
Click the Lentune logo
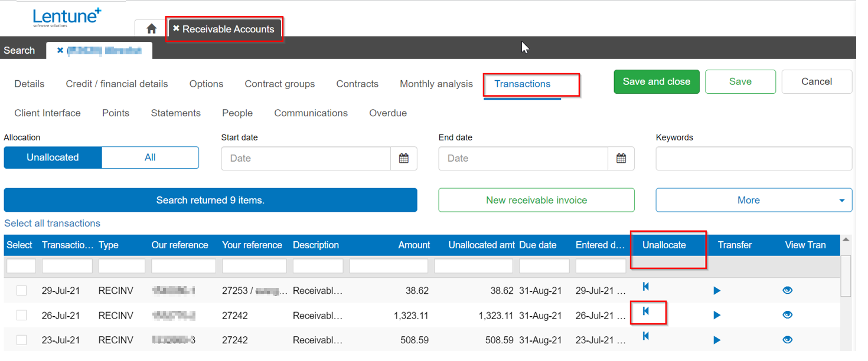coord(67,18)
